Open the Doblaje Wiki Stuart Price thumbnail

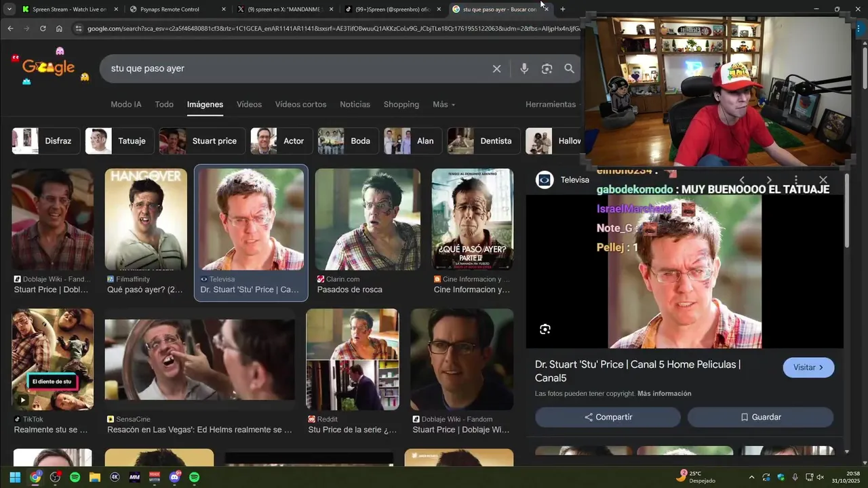52,220
